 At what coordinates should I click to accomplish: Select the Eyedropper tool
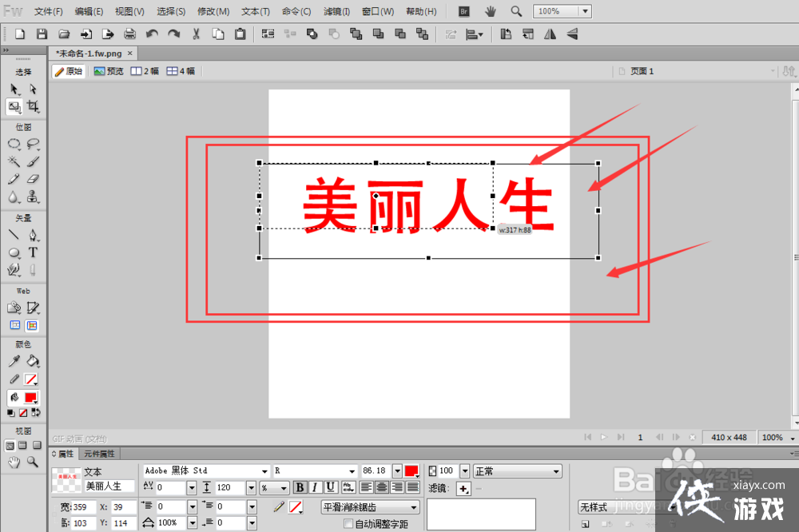tap(14, 362)
